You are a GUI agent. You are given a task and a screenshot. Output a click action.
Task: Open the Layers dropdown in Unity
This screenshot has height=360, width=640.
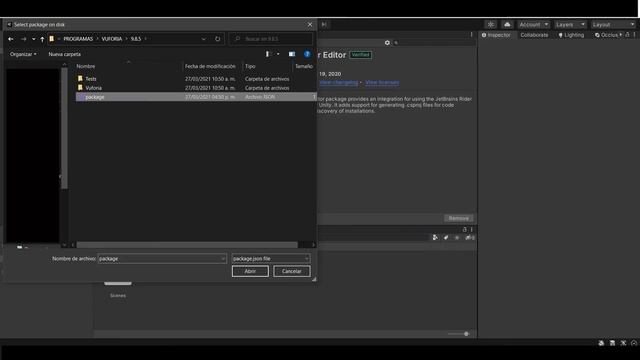click(x=570, y=24)
